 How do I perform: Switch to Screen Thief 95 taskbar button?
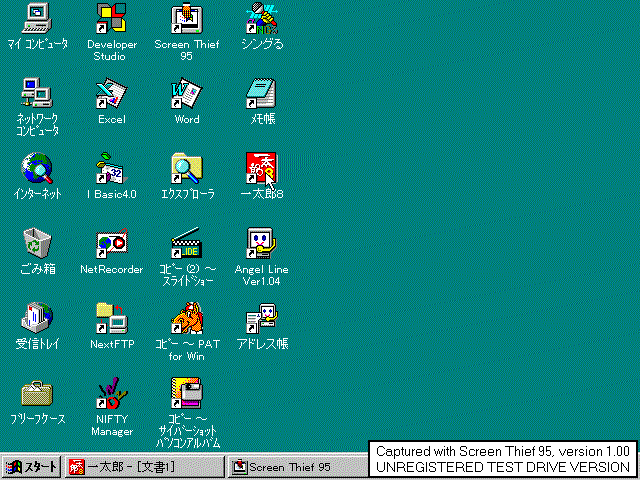click(298, 467)
